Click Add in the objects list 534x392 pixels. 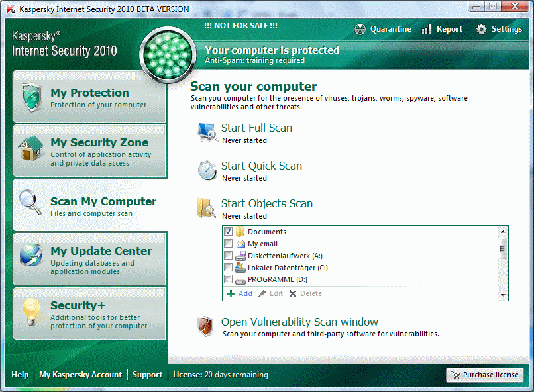[245, 293]
